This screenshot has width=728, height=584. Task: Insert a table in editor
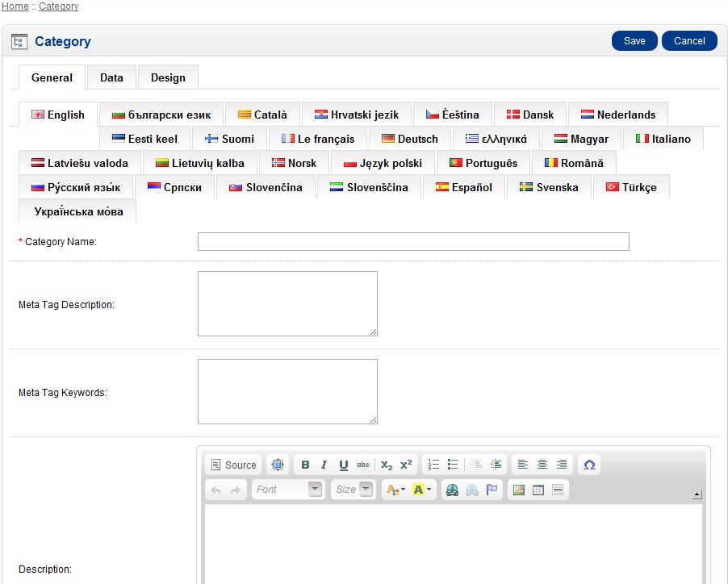(x=538, y=490)
